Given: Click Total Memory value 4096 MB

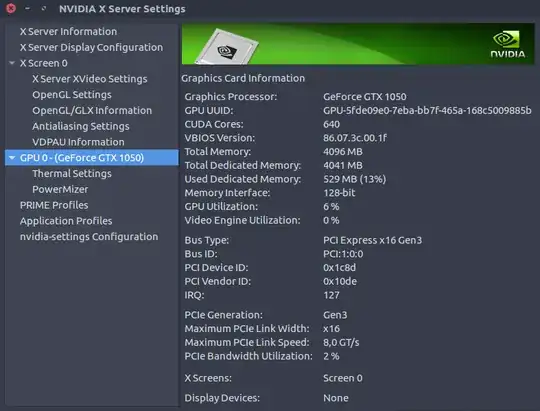Looking at the screenshot, I should tap(343, 152).
